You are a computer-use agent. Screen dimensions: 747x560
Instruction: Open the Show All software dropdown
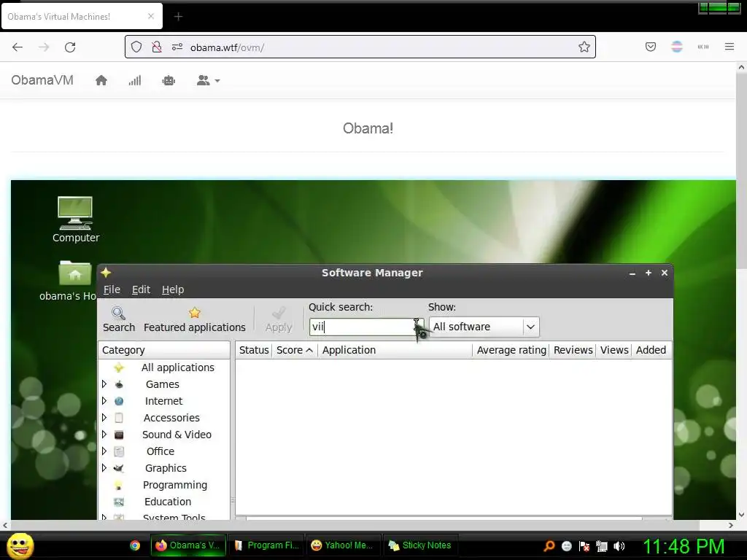click(484, 327)
